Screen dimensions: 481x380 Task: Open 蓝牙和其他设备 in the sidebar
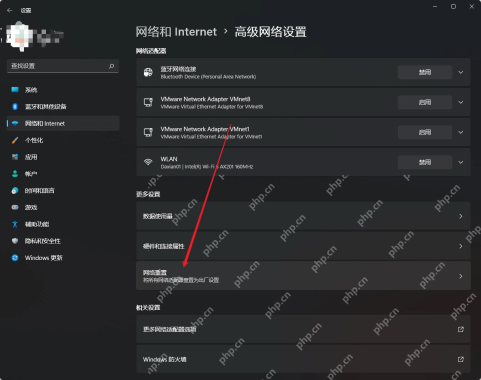63,106
